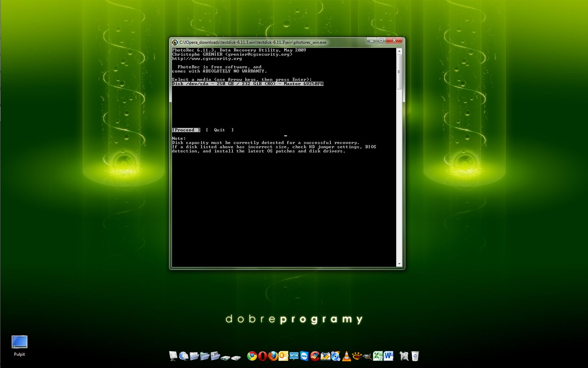Minimize the photorec_win.exe window
The height and width of the screenshot is (368, 588).
371,41
